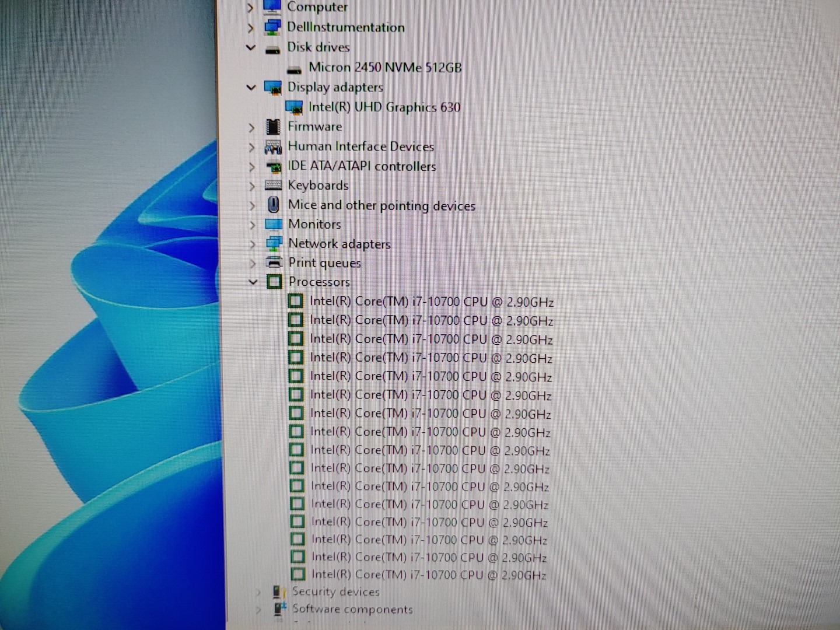Image resolution: width=840 pixels, height=630 pixels.
Task: Click the Software components category icon
Action: point(280,609)
